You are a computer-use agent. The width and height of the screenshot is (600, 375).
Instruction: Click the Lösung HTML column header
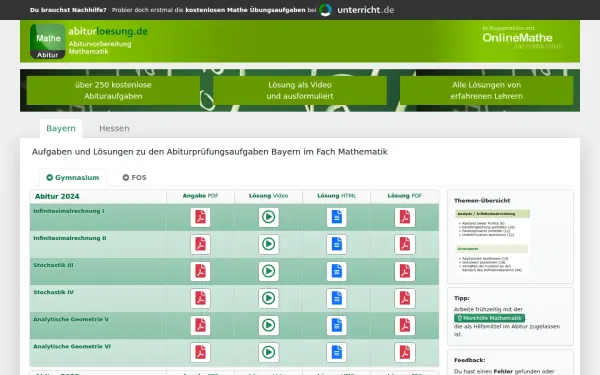(x=336, y=196)
